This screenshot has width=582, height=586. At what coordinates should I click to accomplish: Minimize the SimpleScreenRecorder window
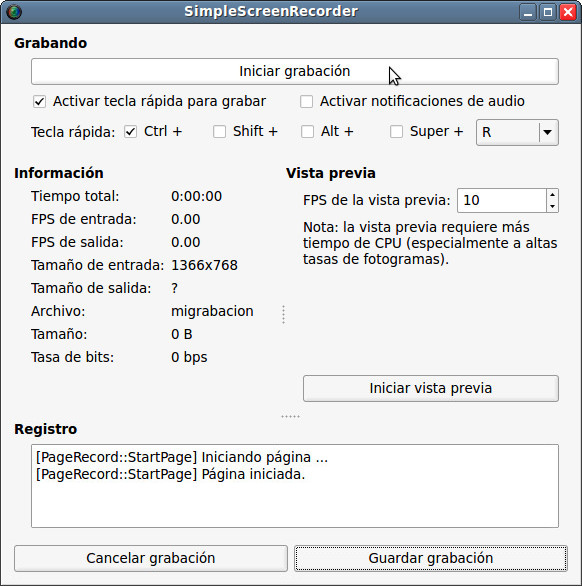tap(528, 12)
